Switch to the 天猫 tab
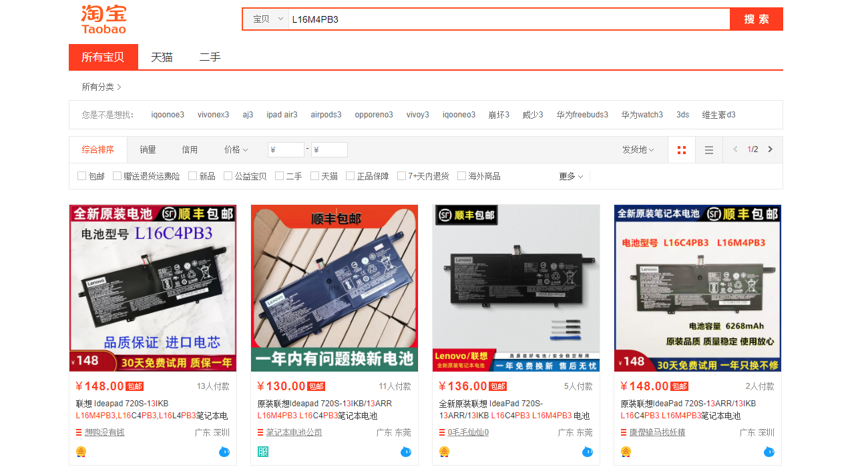 click(162, 57)
